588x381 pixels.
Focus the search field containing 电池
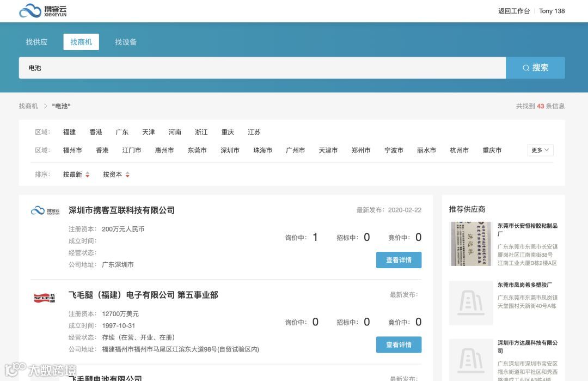pyautogui.click(x=262, y=68)
